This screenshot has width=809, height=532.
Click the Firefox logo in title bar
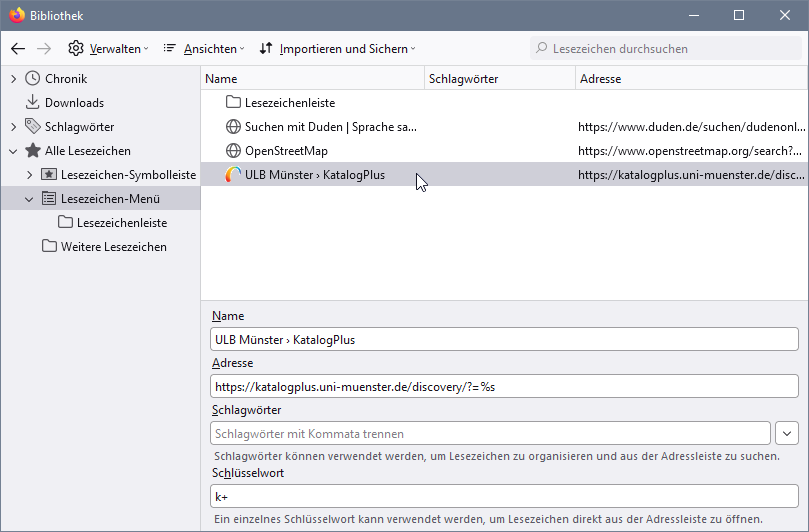pyautogui.click(x=17, y=15)
